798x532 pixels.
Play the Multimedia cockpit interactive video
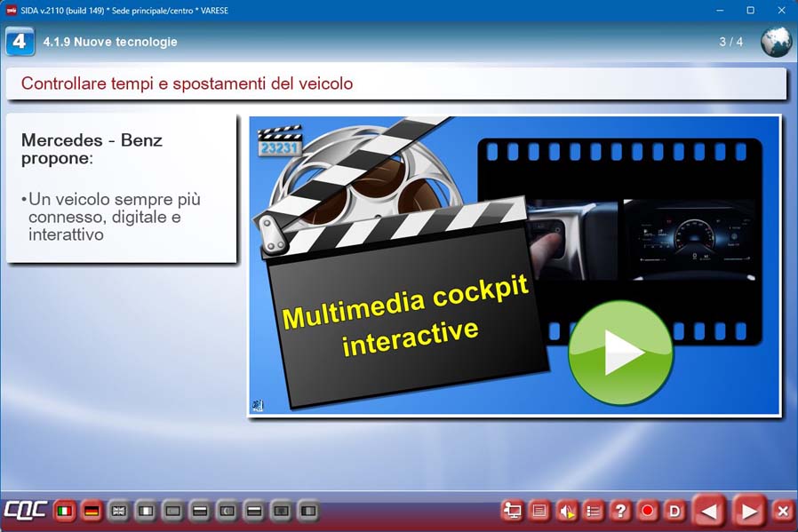[x=620, y=353]
